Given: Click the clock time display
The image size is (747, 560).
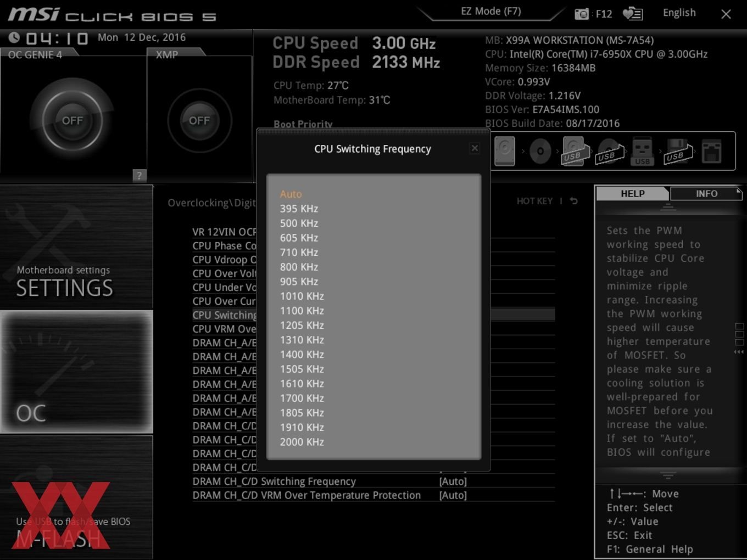Looking at the screenshot, I should coord(57,38).
